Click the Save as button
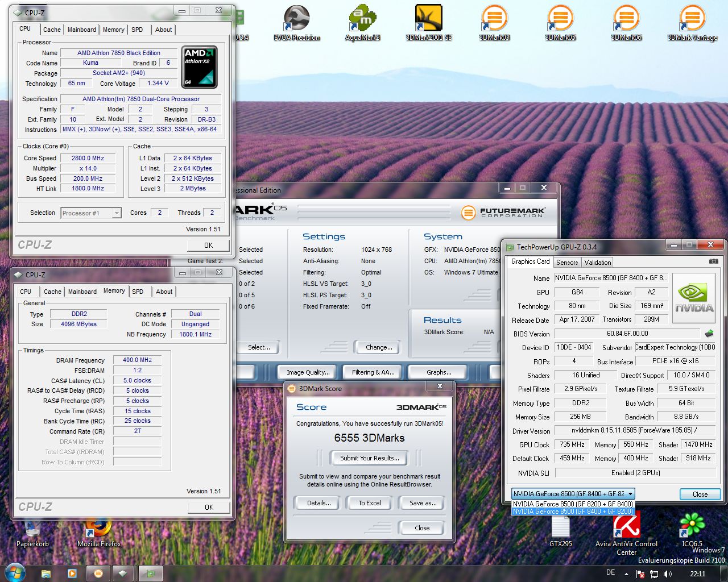 (423, 503)
